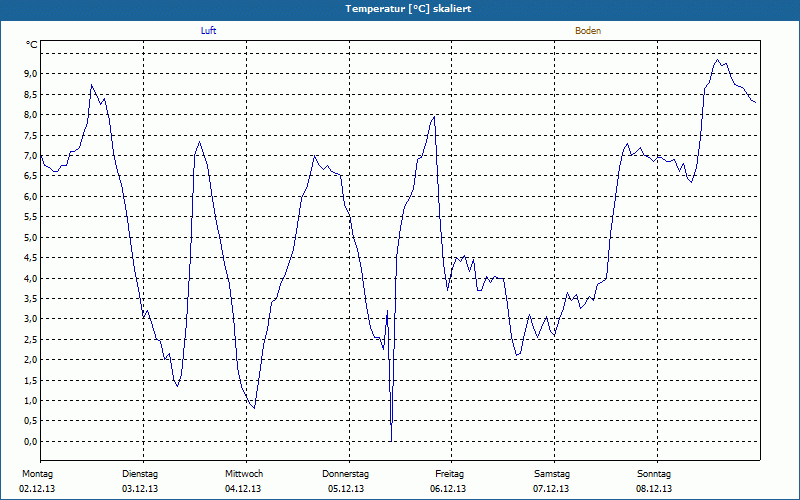The width and height of the screenshot is (800, 500).
Task: Click the date 07.12.13
Action: pyautogui.click(x=551, y=489)
